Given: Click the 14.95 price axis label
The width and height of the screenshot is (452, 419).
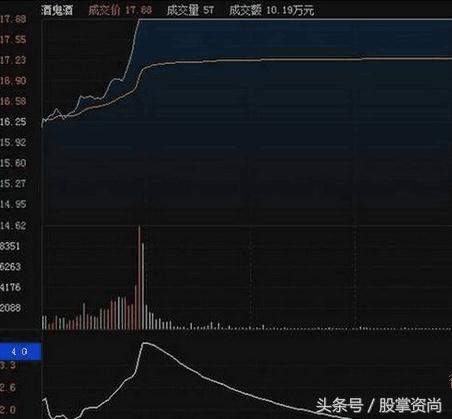Looking at the screenshot, I should 13,204.
